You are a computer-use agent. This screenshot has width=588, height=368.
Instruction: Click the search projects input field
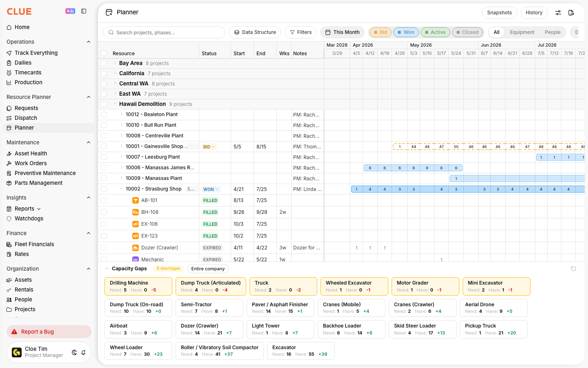164,32
